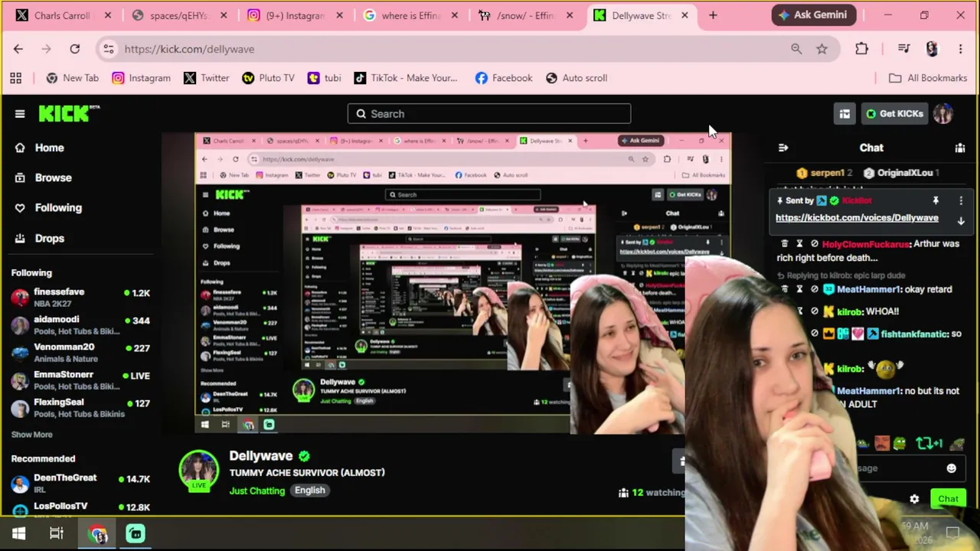The width and height of the screenshot is (980, 551).
Task: Click the Dellywave channel name
Action: pos(261,456)
